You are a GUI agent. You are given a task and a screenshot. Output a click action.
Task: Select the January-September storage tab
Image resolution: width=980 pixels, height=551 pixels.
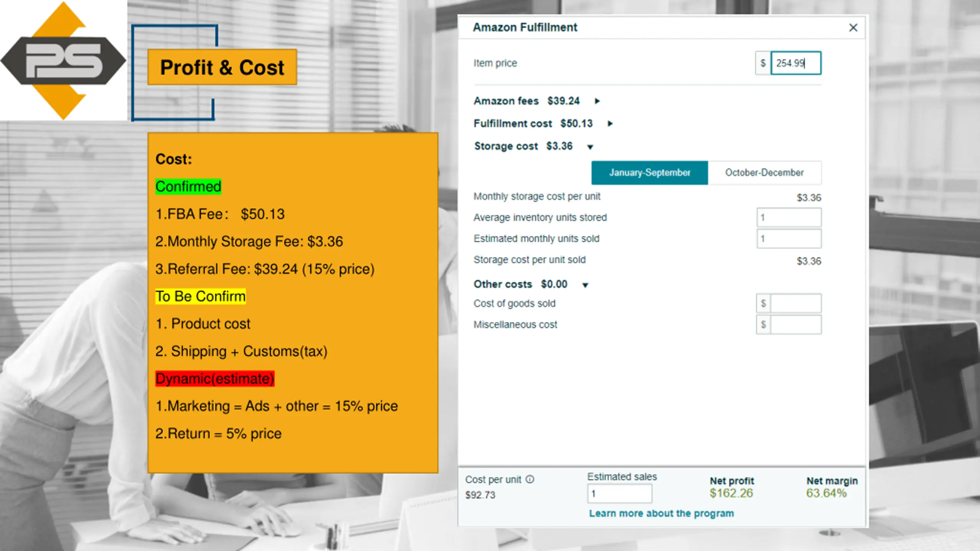tap(650, 173)
